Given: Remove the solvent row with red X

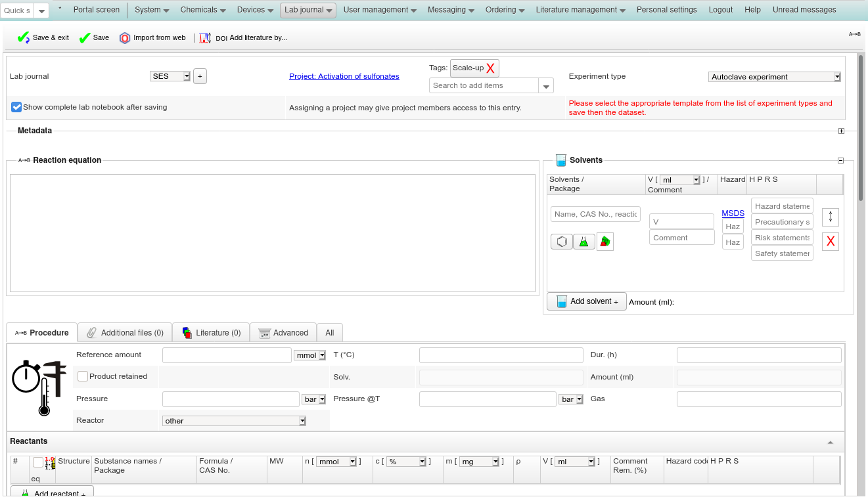Looking at the screenshot, I should tap(831, 242).
